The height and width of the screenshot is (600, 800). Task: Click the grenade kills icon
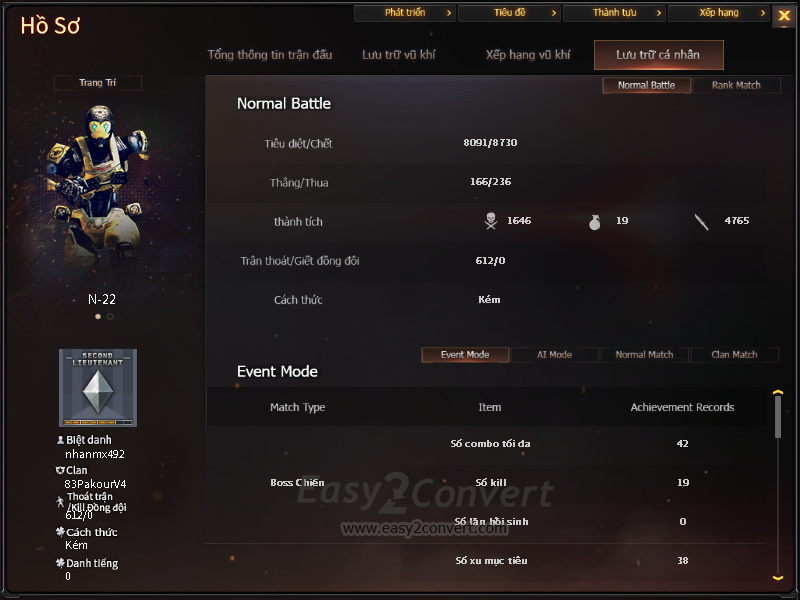(x=594, y=222)
